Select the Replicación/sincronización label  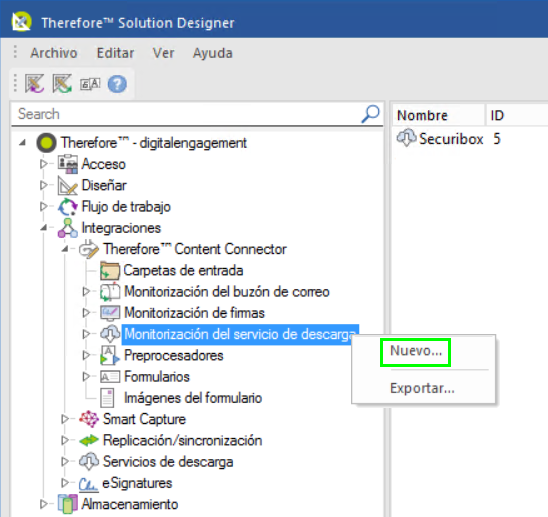click(x=182, y=440)
